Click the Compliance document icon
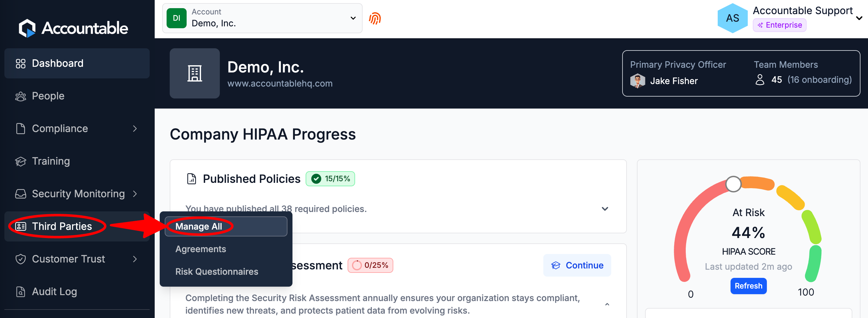Viewport: 868px width, 318px height. pyautogui.click(x=21, y=129)
